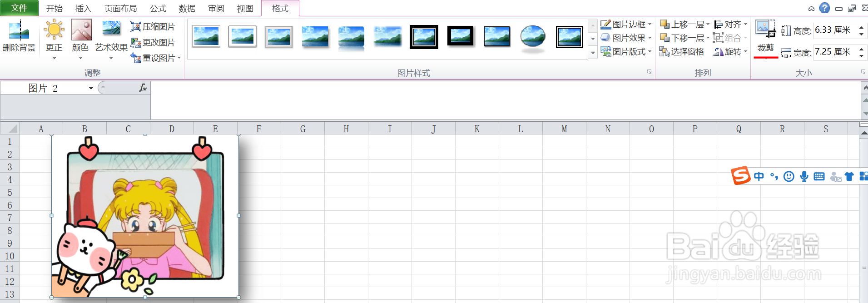Open Sogou skin shirt icon
Screen dimensions: 868x303
(x=849, y=176)
